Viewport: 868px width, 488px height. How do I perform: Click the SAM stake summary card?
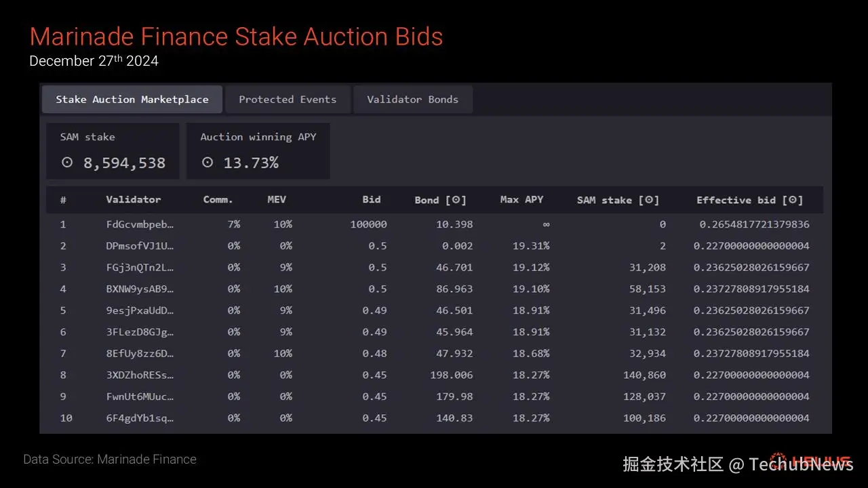point(113,150)
